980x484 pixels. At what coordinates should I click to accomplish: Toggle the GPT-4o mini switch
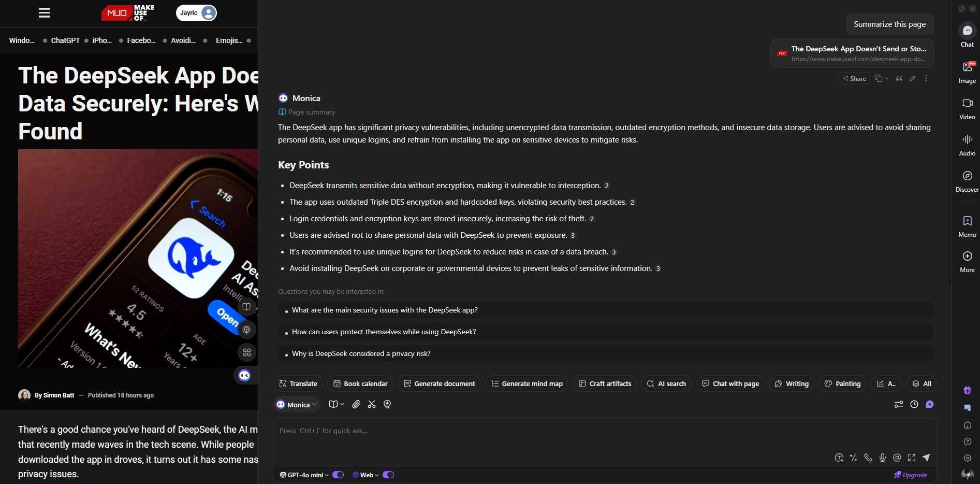tap(338, 475)
